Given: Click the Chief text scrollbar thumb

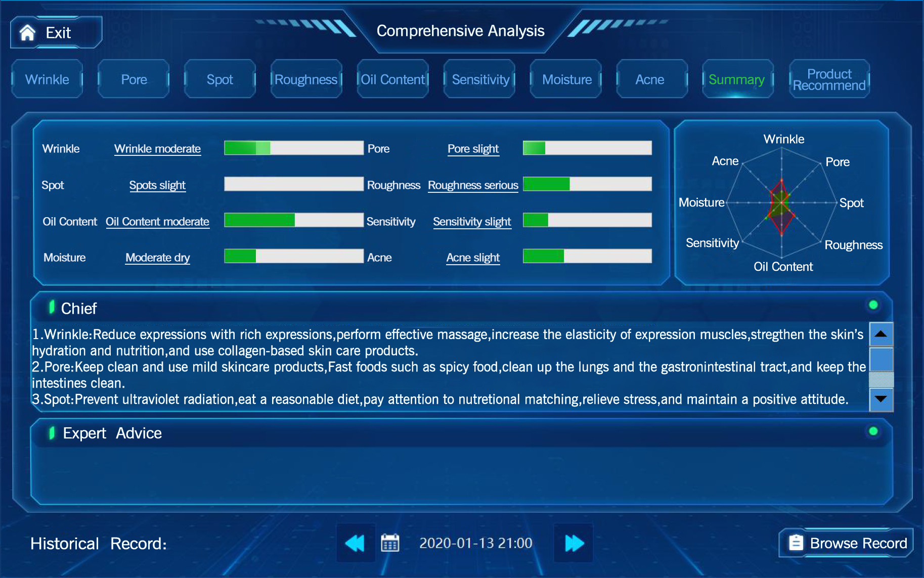Looking at the screenshot, I should coord(881,359).
